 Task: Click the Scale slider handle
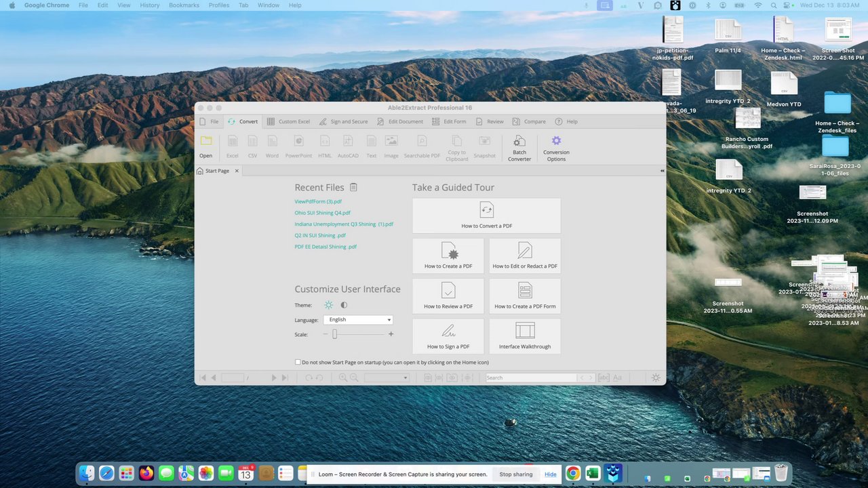coord(334,334)
